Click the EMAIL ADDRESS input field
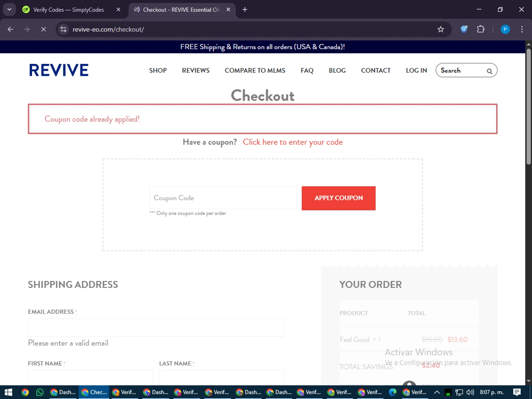This screenshot has height=399, width=532. tap(156, 327)
